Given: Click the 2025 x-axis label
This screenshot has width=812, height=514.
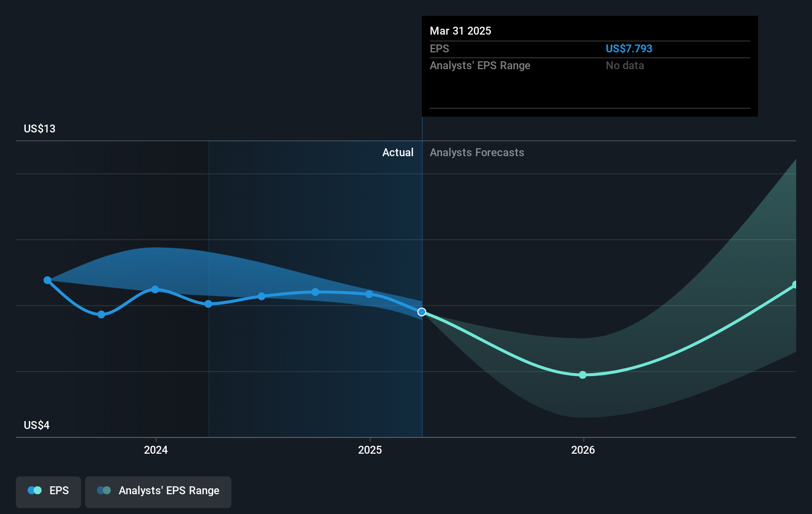Looking at the screenshot, I should click(x=370, y=450).
